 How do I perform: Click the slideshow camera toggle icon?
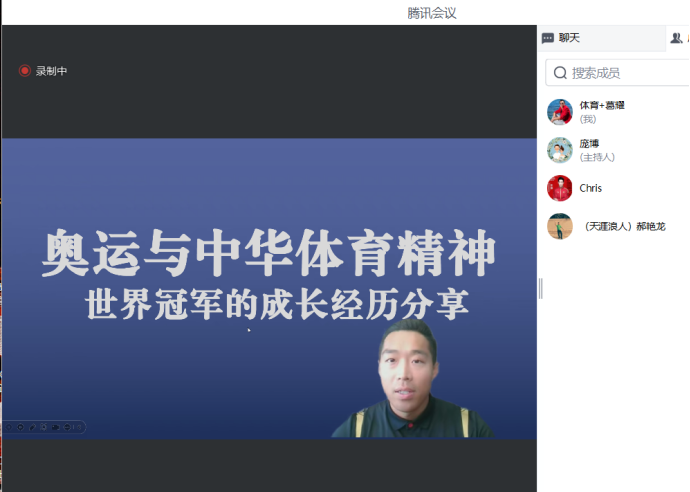point(55,427)
